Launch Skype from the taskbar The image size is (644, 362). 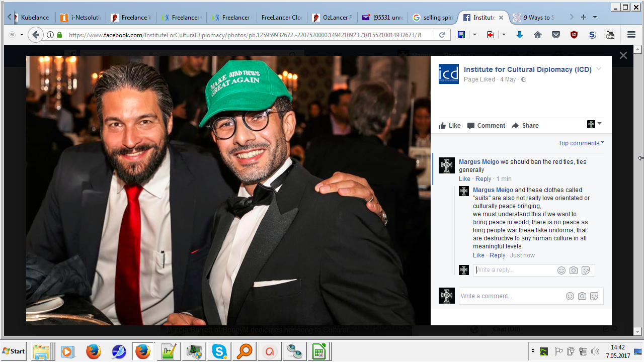[x=219, y=351]
